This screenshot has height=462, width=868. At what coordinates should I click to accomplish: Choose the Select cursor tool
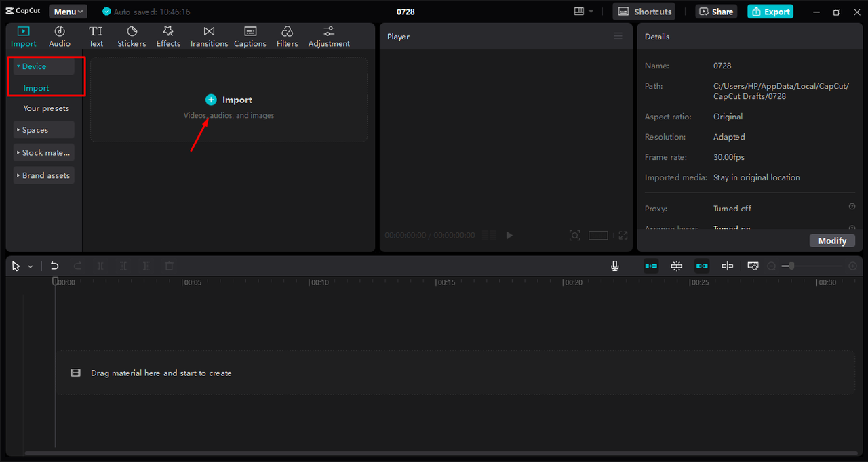[x=16, y=266]
